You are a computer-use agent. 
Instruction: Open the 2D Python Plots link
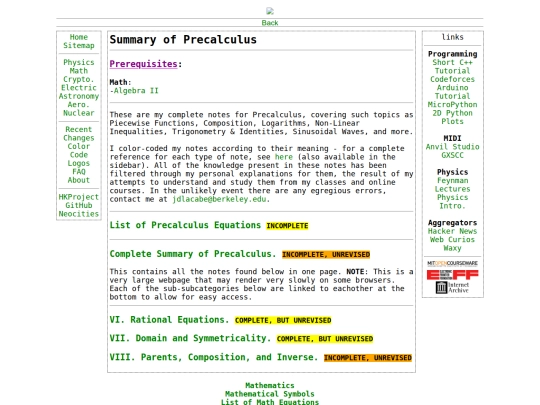click(x=452, y=117)
